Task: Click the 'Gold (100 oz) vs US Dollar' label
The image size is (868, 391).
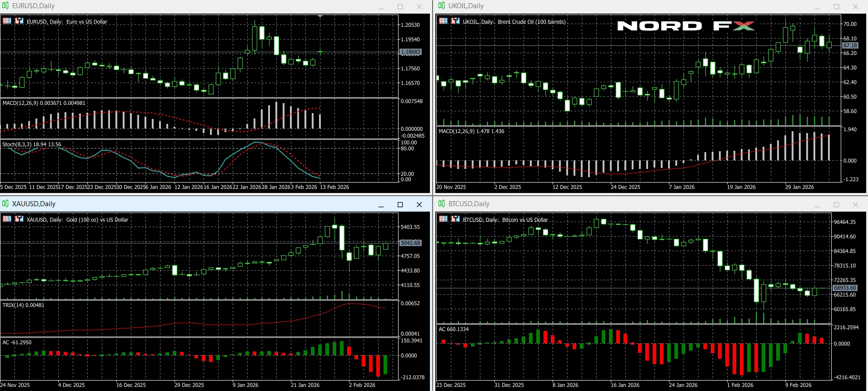Action: pyautogui.click(x=97, y=219)
